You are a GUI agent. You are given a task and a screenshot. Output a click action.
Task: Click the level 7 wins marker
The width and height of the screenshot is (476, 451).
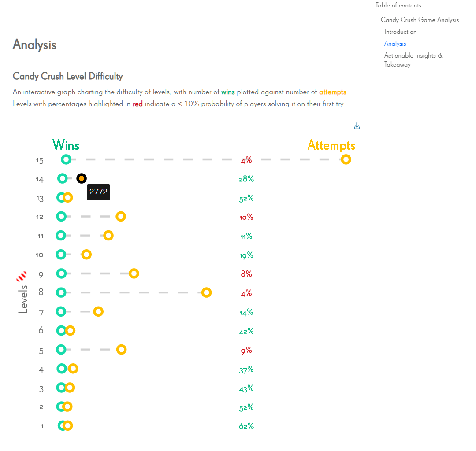(x=61, y=311)
